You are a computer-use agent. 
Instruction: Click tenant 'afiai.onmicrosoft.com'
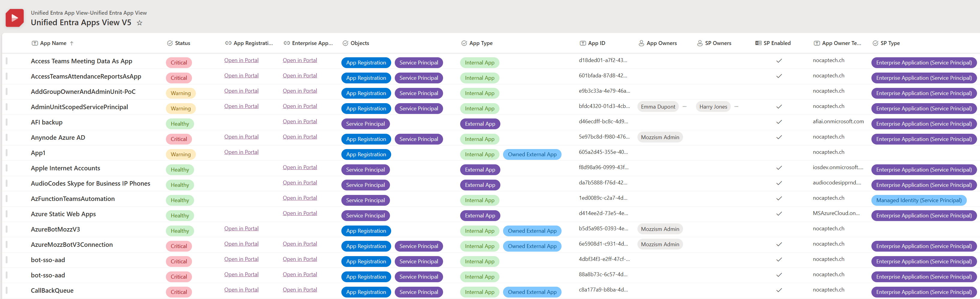click(x=838, y=122)
